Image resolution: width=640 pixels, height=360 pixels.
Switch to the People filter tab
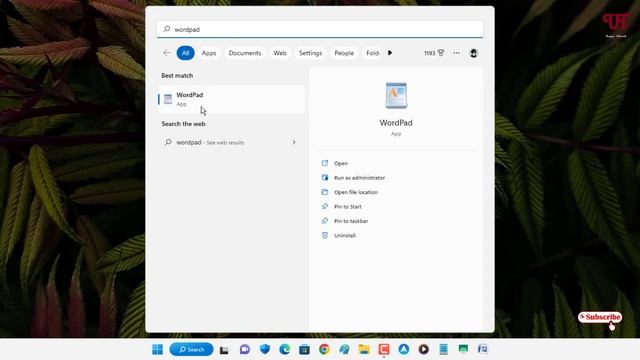tap(344, 53)
